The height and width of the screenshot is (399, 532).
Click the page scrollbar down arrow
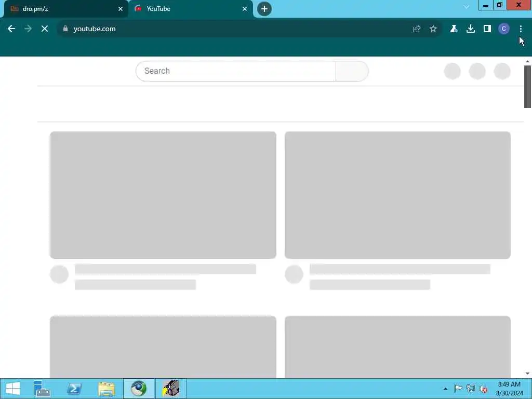(528, 374)
